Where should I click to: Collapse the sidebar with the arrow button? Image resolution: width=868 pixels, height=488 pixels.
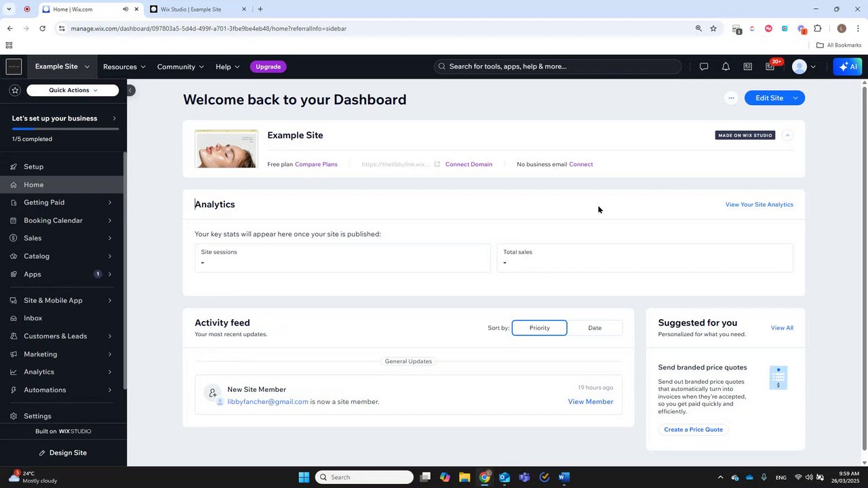(x=131, y=90)
